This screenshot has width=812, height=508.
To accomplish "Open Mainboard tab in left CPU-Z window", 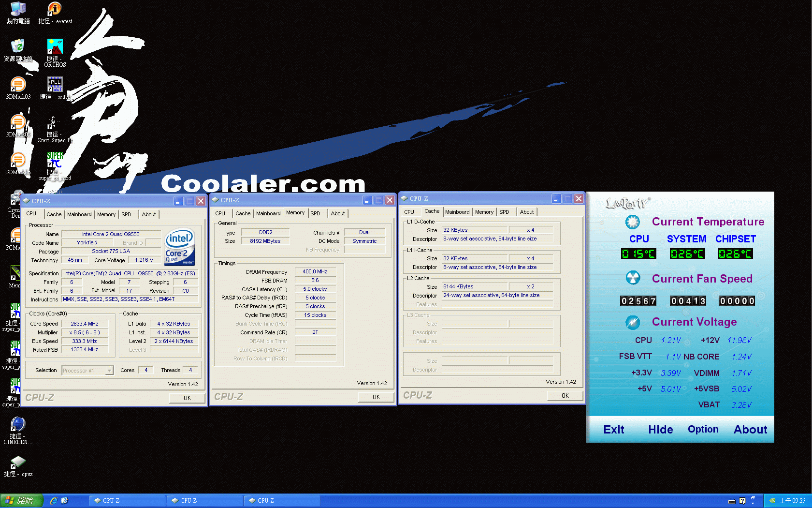I will click(x=79, y=214).
